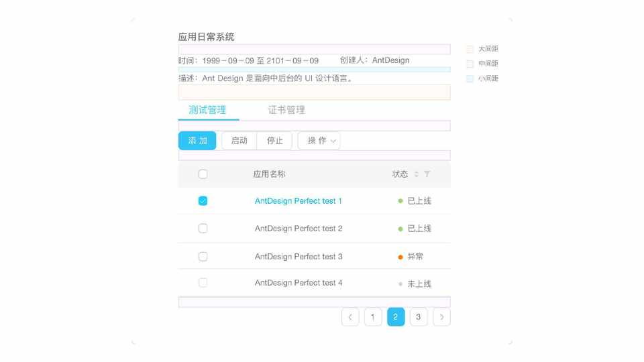The image size is (644, 362).
Task: Go to the next page arrow
Action: (441, 317)
